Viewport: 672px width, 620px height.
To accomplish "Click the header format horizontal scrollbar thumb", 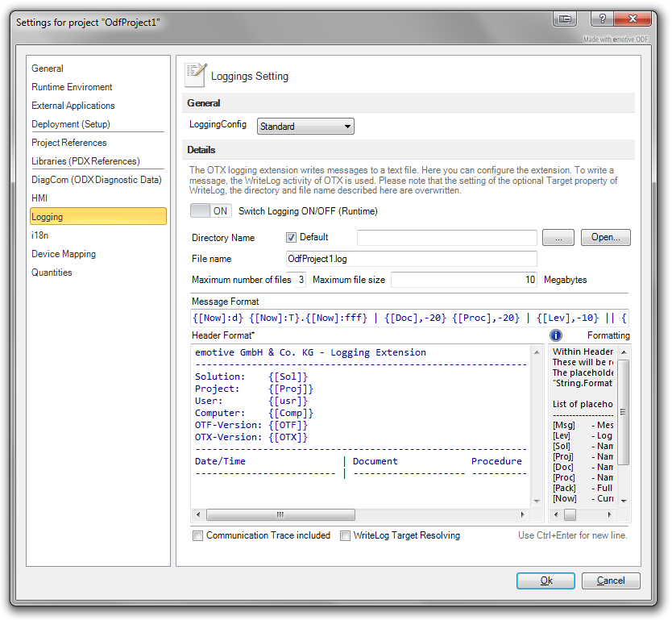I will point(280,514).
